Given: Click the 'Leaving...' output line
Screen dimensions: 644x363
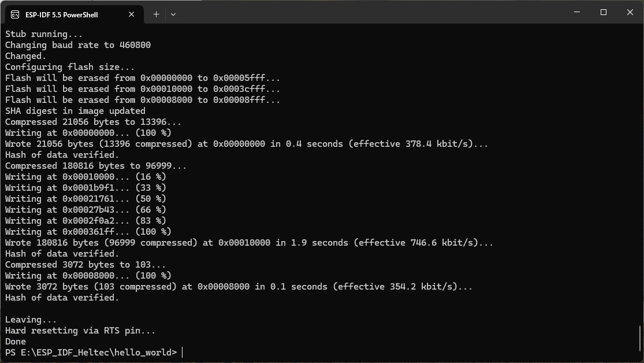Looking at the screenshot, I should click(x=31, y=320).
